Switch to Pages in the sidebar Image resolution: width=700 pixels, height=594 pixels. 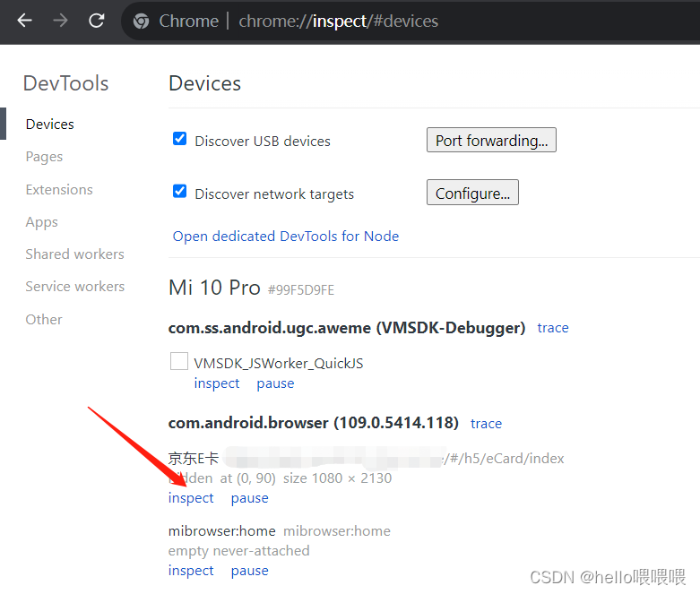click(x=44, y=157)
